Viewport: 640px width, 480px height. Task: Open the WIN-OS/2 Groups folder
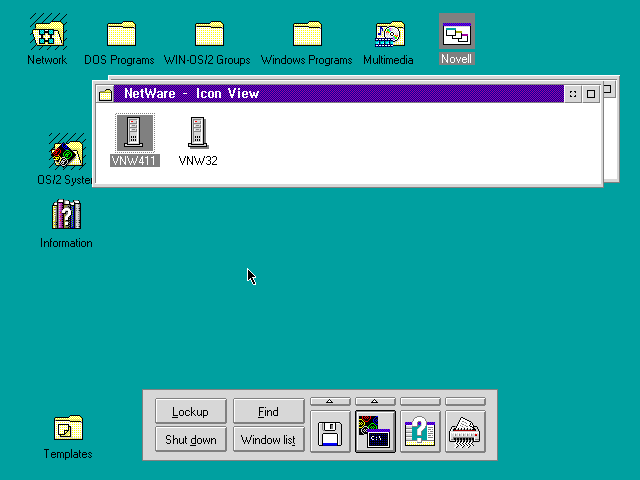click(x=209, y=33)
